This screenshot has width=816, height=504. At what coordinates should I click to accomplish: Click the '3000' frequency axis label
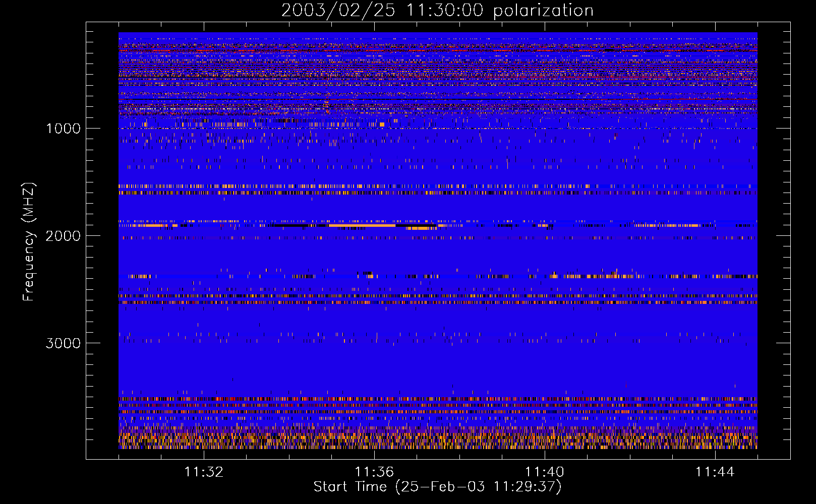click(63, 343)
